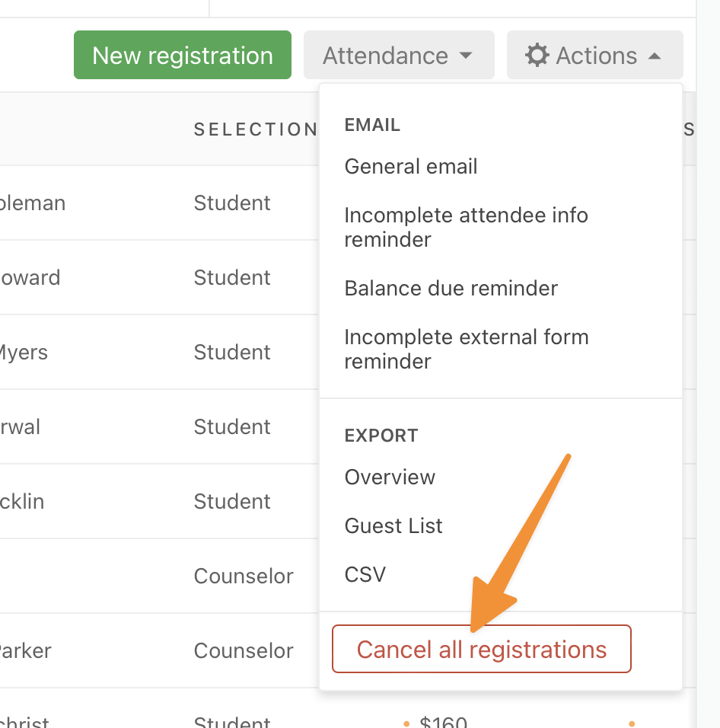Export the Guest List
The image size is (720, 728).
tap(393, 525)
